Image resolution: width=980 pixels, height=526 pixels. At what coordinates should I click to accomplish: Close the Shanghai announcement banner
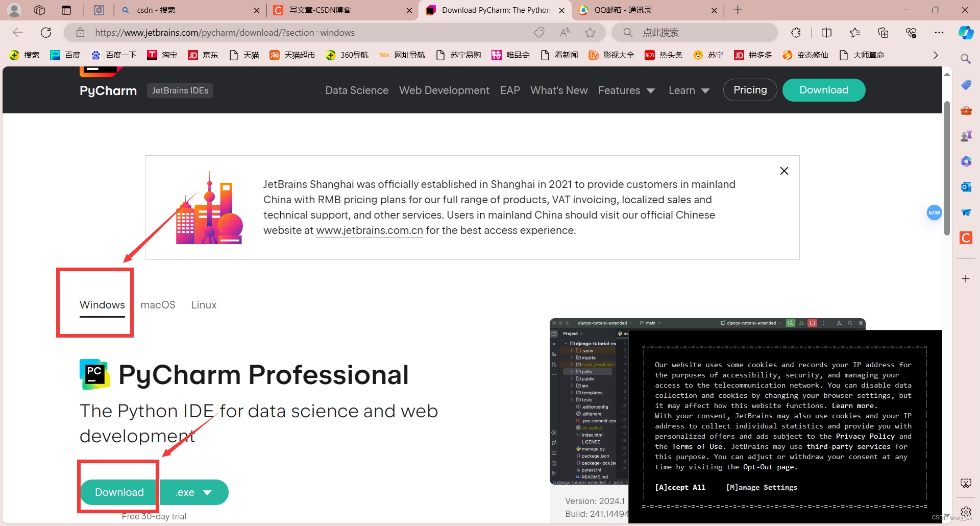[x=784, y=171]
